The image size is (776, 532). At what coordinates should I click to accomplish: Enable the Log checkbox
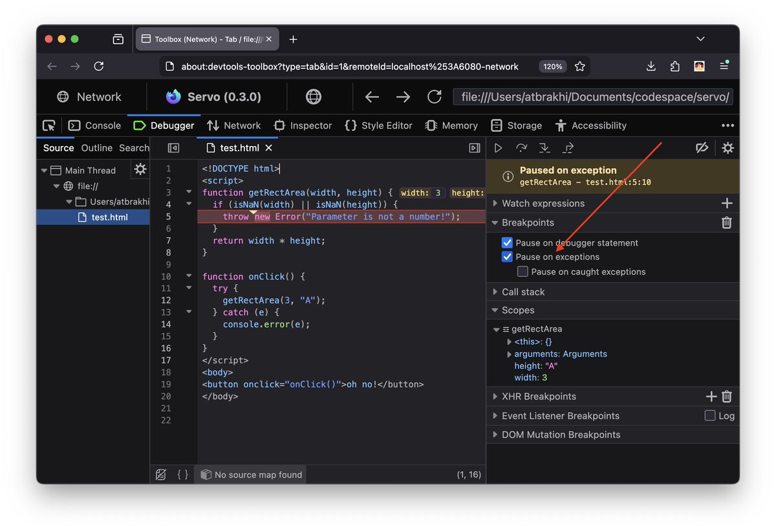click(x=710, y=416)
